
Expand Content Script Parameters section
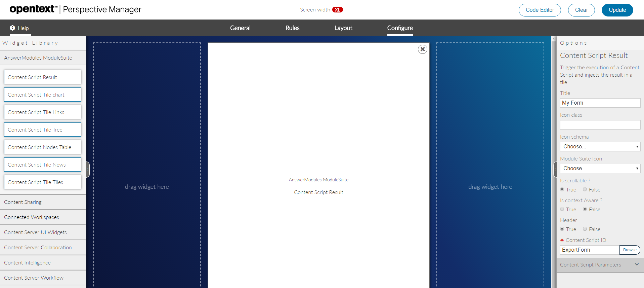[x=600, y=265]
